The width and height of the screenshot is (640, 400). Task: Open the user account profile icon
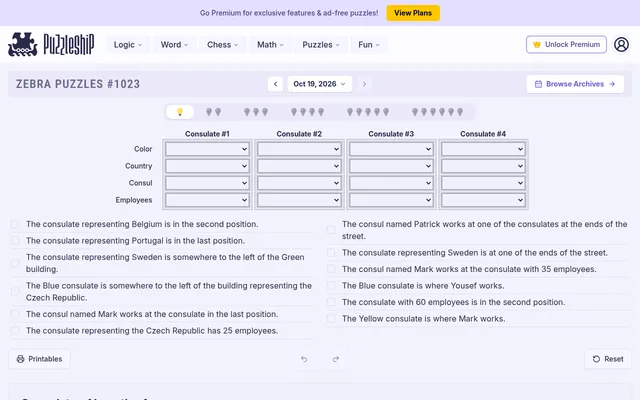(x=621, y=44)
